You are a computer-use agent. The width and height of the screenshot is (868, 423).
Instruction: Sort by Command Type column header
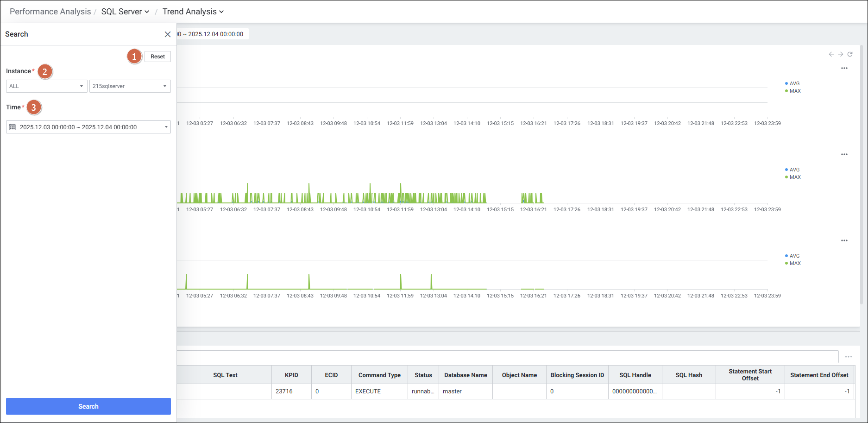[x=379, y=375]
